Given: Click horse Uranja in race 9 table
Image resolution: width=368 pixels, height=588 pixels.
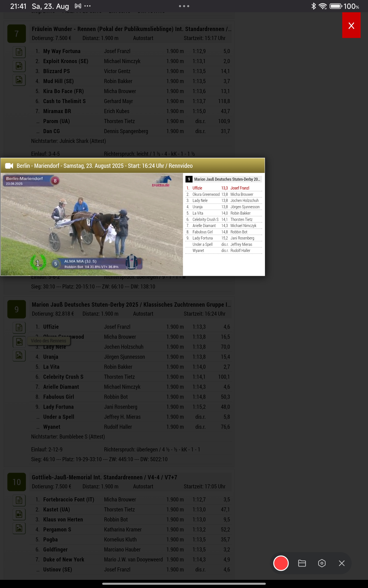Looking at the screenshot, I should tap(51, 357).
